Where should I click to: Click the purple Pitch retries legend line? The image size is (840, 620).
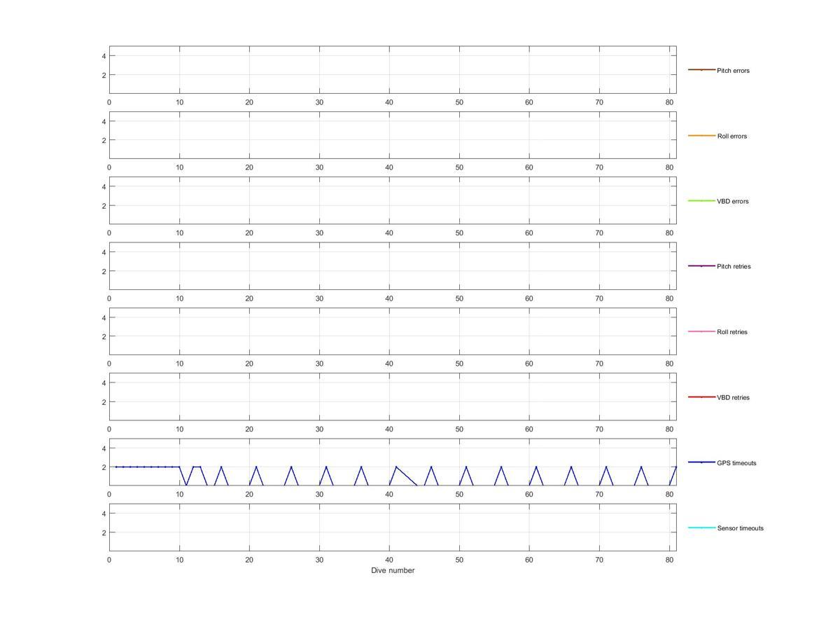[x=701, y=266]
